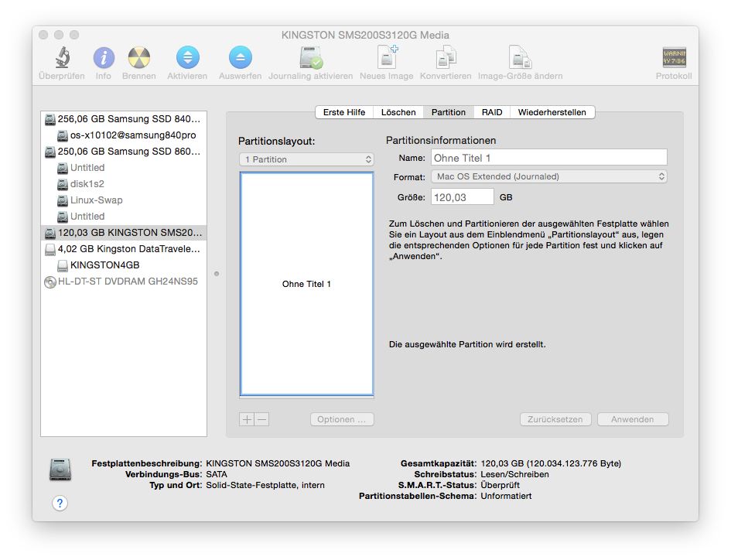Click into the partition Name field
Screen dimensions: 731x560
tap(548, 158)
